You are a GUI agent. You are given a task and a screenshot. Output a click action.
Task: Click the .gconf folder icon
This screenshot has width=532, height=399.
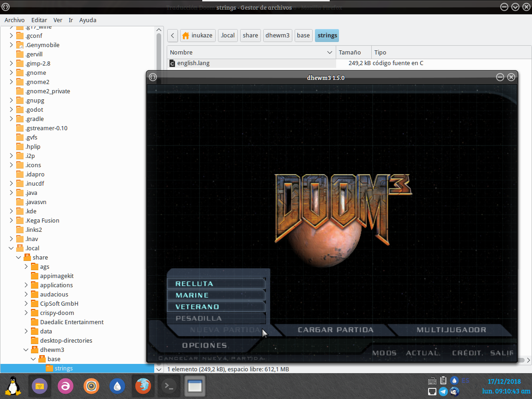tap(20, 36)
